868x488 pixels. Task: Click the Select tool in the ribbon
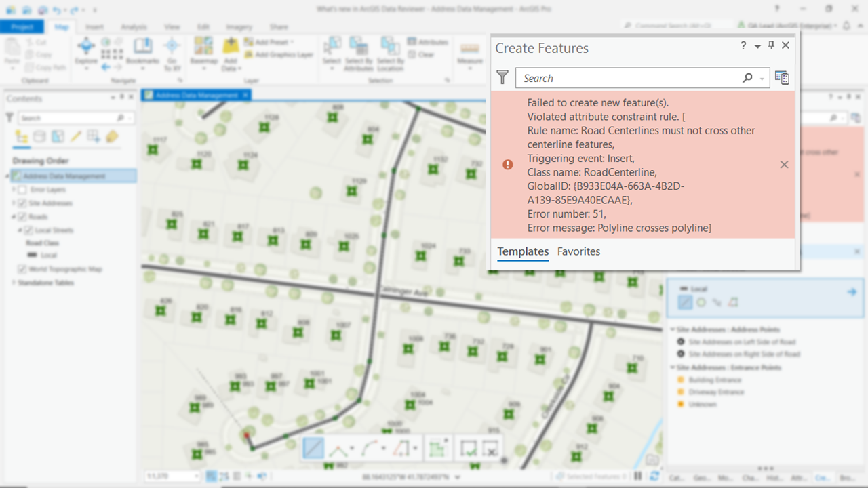[x=332, y=53]
